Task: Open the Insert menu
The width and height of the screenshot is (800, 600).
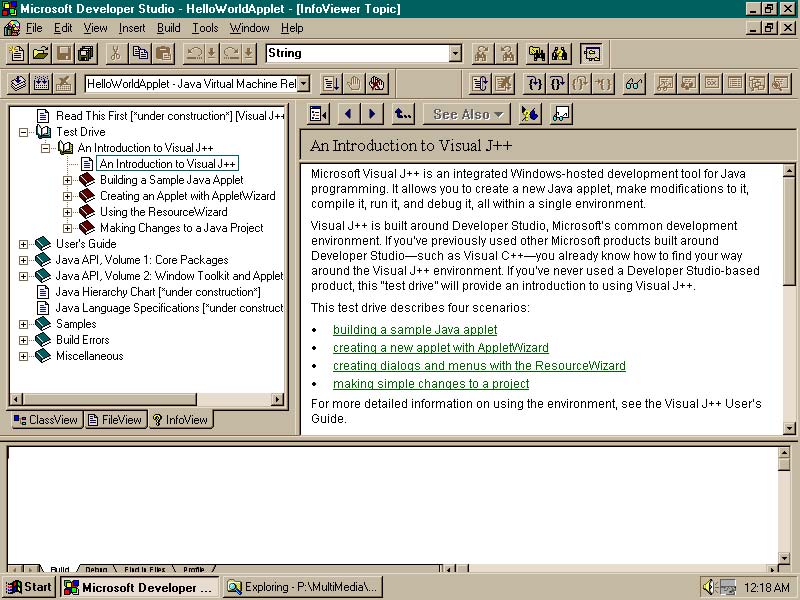Action: [132, 28]
